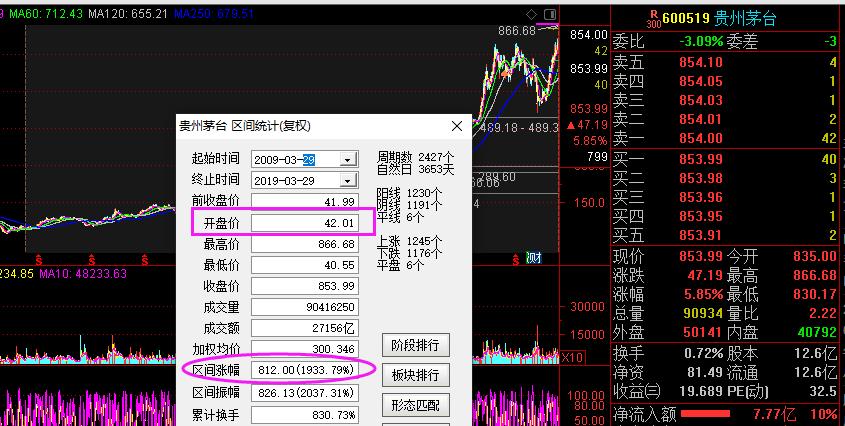Click the 委比 value -3.09%
The image size is (845, 426).
click(701, 41)
